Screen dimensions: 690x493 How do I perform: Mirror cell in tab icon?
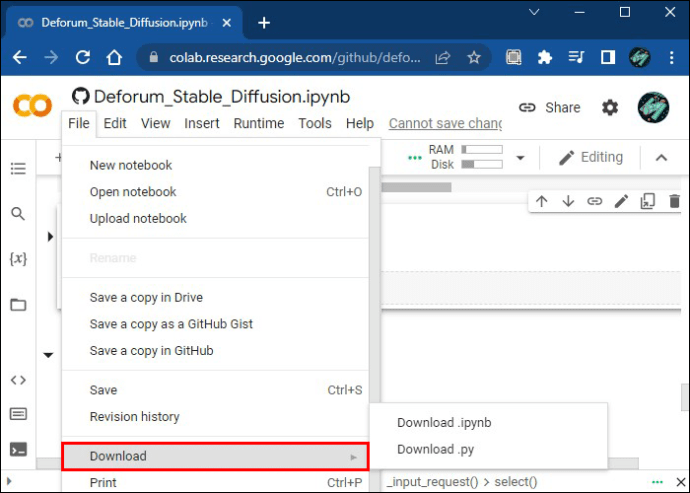tap(647, 201)
